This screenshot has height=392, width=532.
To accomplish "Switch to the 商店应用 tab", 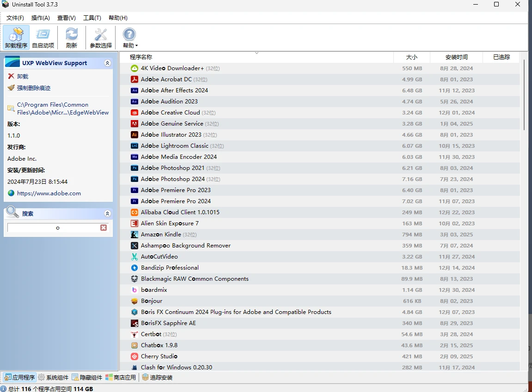I will (121, 377).
